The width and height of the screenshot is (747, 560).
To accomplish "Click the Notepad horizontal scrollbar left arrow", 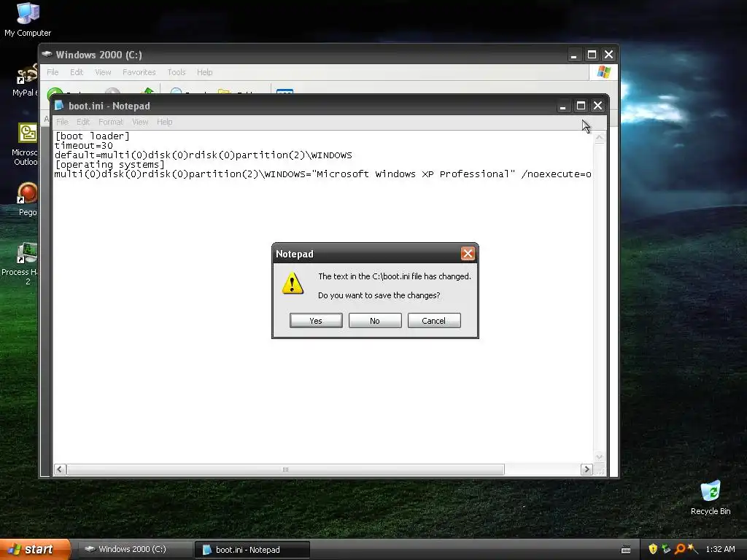I will pos(60,469).
